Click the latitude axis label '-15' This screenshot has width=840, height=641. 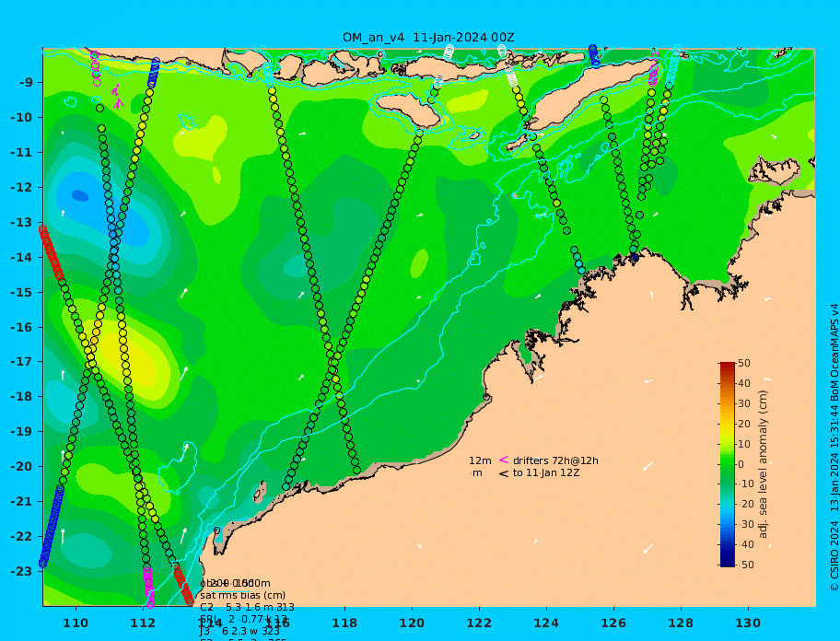pyautogui.click(x=21, y=292)
